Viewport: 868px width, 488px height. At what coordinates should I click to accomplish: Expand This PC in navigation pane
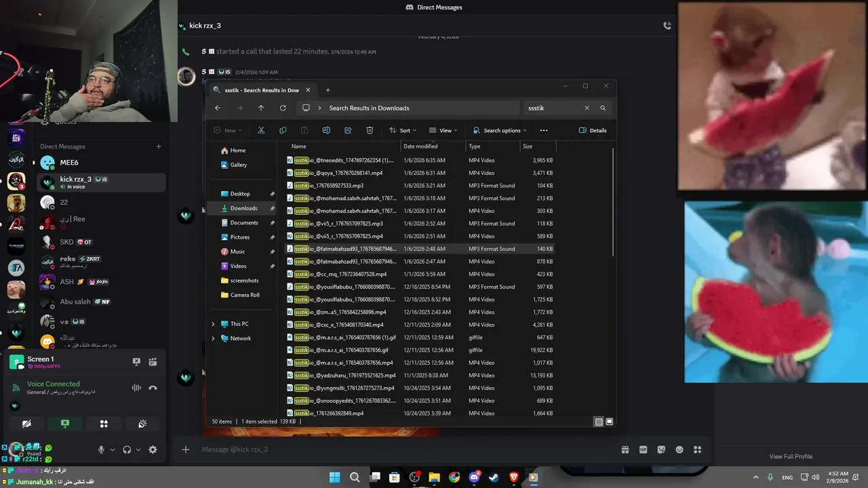(213, 324)
